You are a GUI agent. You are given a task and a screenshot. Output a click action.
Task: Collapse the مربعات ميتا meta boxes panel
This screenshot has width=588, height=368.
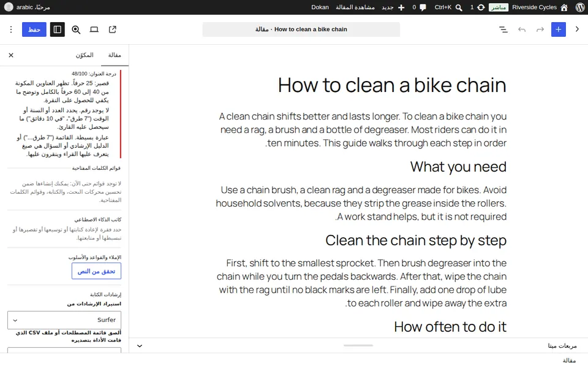[140, 346]
